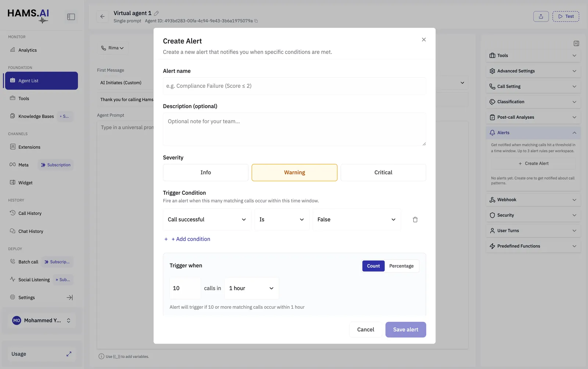Select Info severity

pyautogui.click(x=205, y=172)
